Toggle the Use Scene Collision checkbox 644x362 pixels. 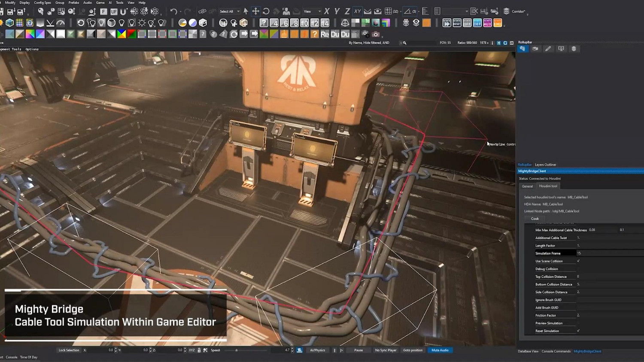click(x=578, y=261)
